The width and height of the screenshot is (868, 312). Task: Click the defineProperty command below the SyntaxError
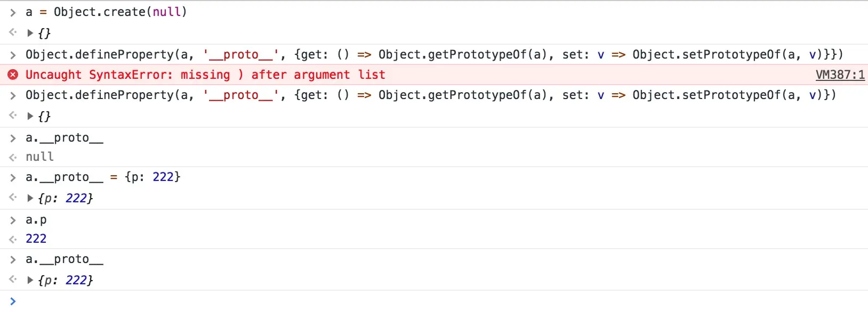(x=430, y=95)
